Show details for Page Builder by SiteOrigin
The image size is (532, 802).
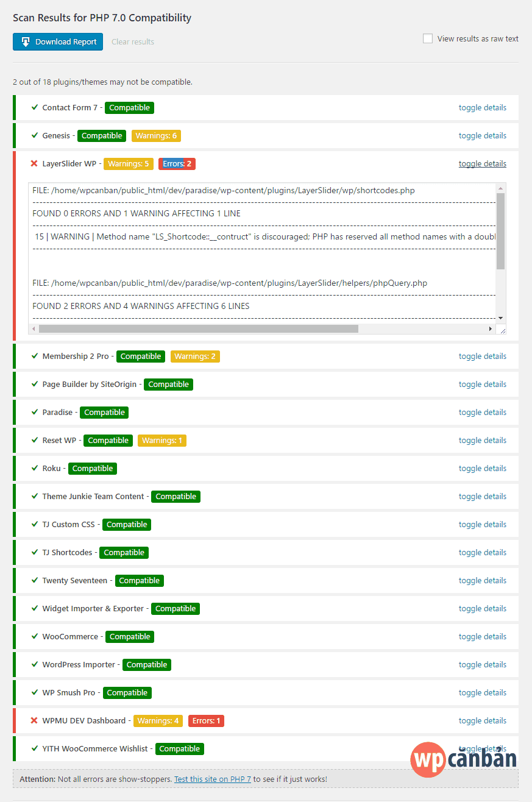pos(482,384)
